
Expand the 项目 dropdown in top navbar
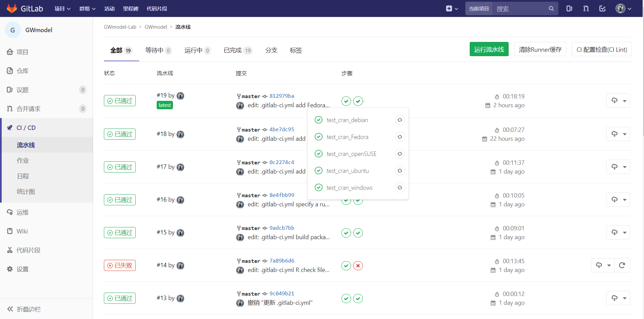pos(62,8)
